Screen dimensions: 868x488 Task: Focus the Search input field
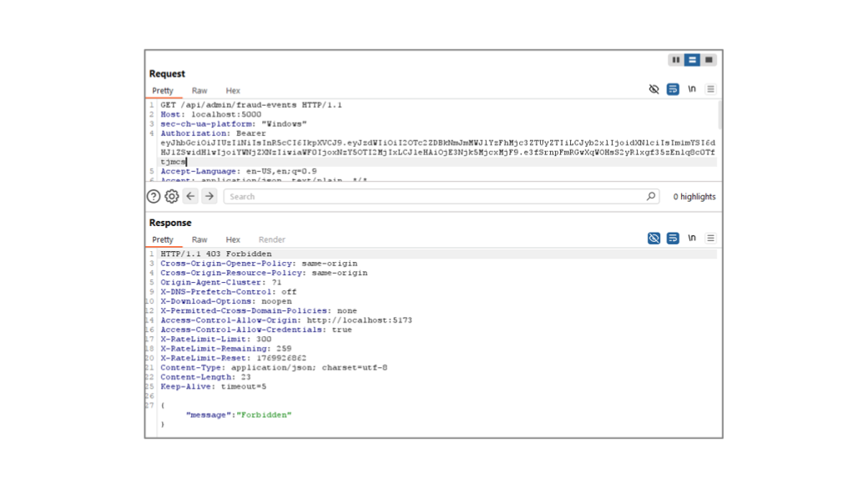click(442, 196)
